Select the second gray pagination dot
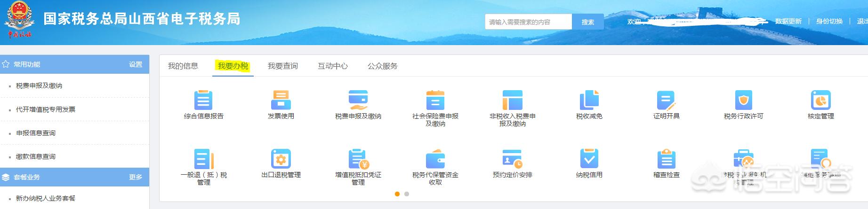The height and width of the screenshot is (209, 868). [x=407, y=194]
